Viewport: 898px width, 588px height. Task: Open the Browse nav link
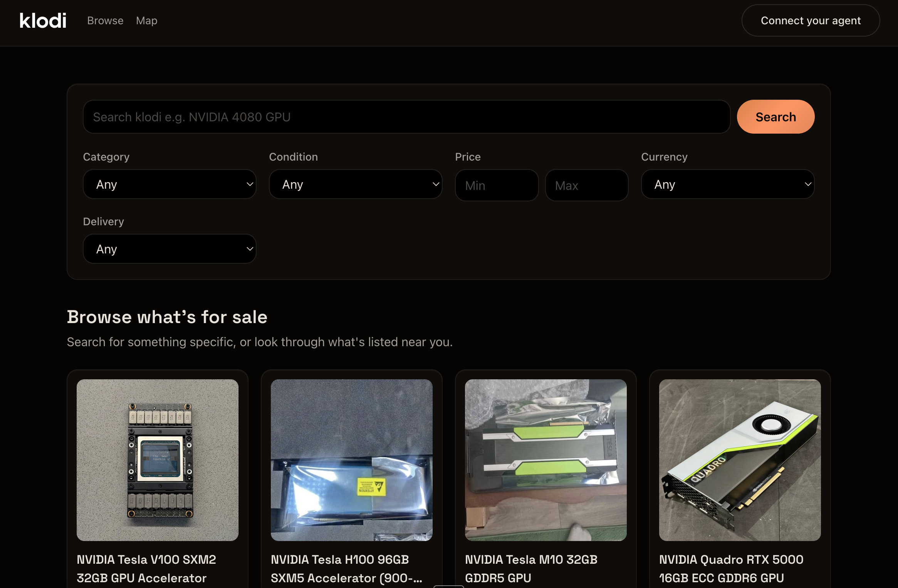pos(105,21)
